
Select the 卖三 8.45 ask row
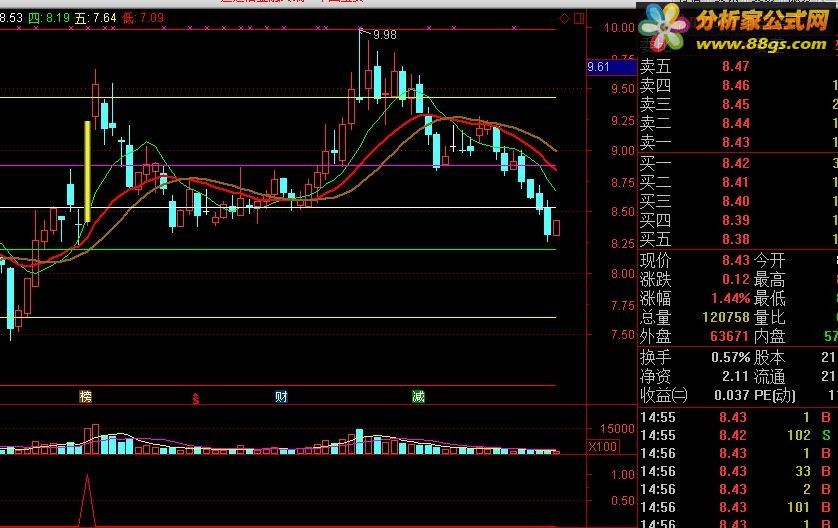(x=738, y=104)
